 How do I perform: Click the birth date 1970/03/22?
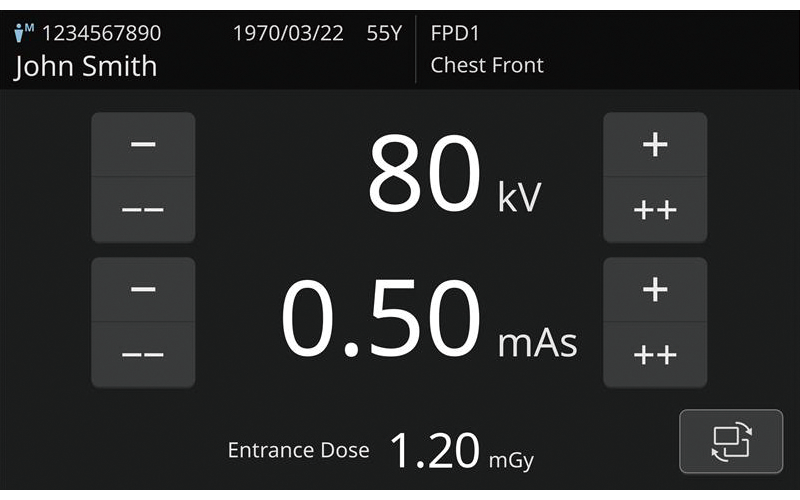(x=288, y=33)
